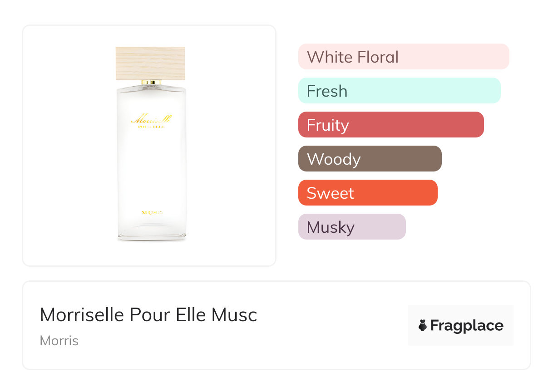The image size is (553, 392).
Task: Select the lilac Musky accord bar
Action: (x=351, y=227)
